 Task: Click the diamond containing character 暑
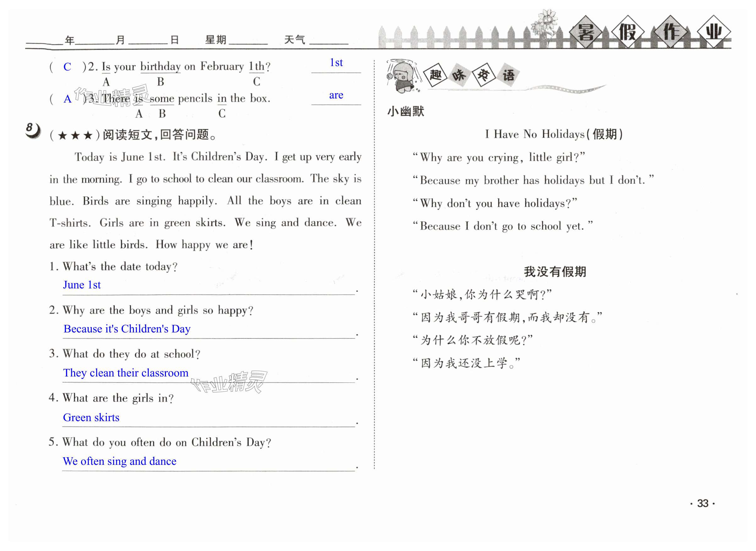coord(586,32)
